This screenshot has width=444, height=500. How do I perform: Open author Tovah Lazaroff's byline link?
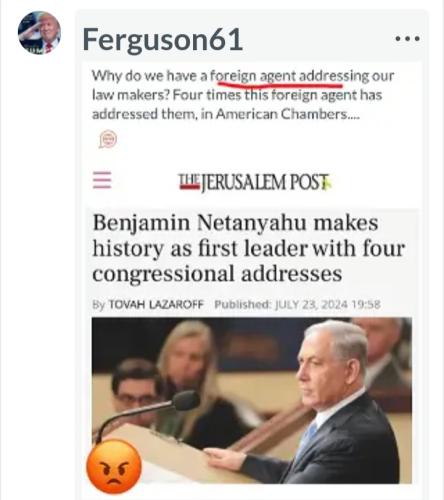pyautogui.click(x=156, y=304)
